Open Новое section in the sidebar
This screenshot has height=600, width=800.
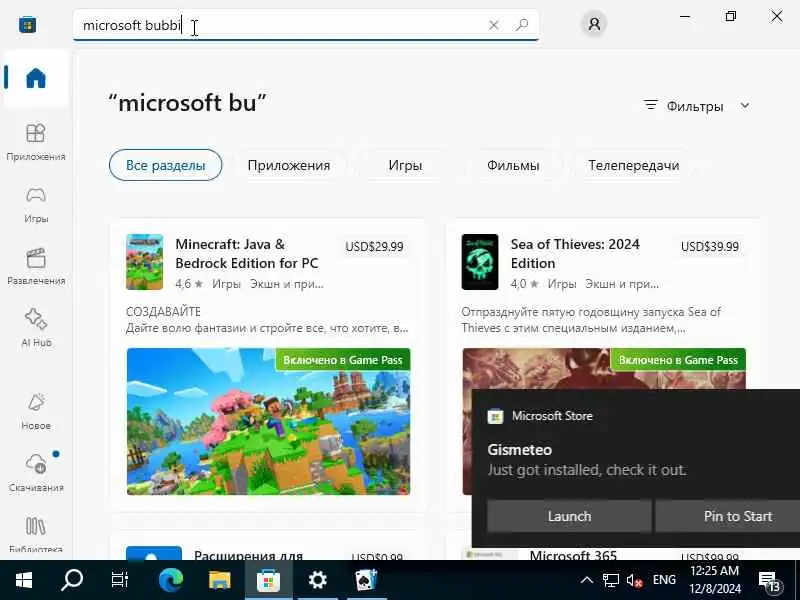pos(36,411)
